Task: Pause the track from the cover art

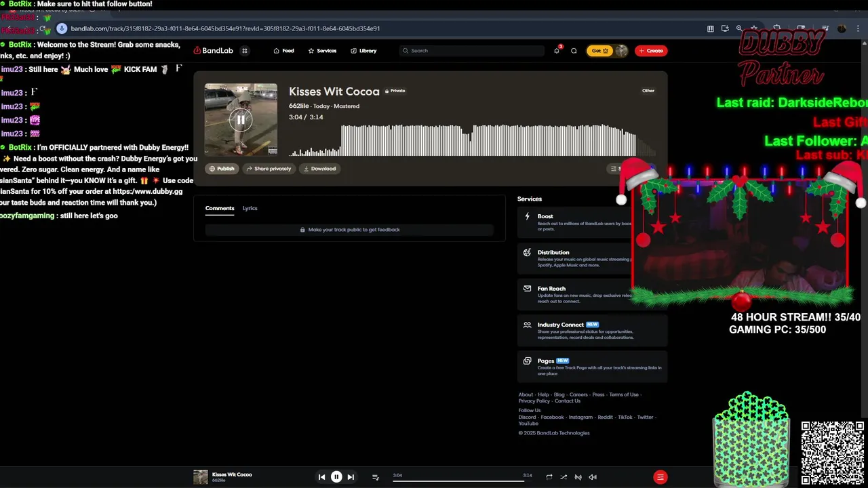Action: pos(241,120)
